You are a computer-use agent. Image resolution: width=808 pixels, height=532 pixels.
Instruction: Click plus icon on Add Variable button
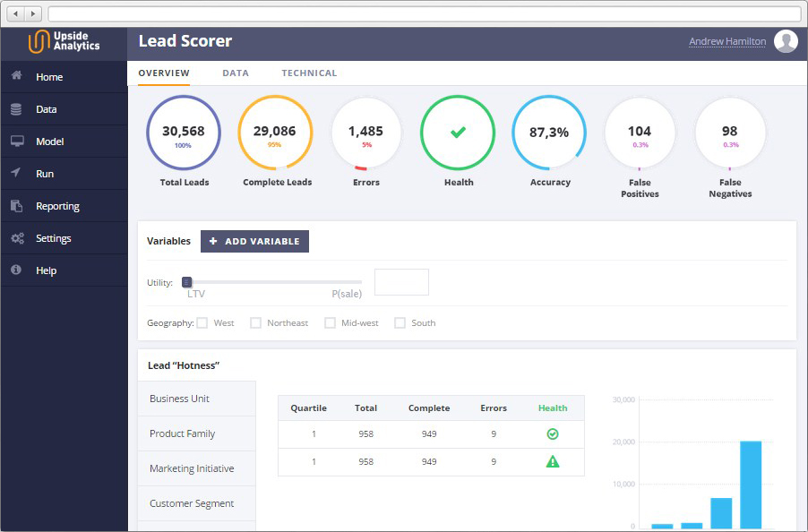pyautogui.click(x=213, y=241)
